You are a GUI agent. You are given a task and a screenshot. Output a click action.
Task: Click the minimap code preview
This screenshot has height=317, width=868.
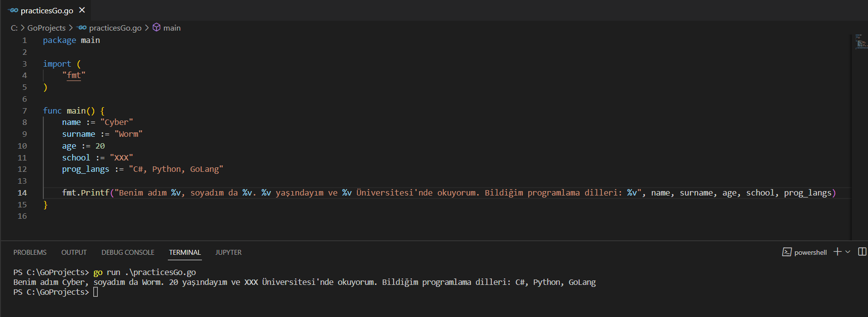[860, 42]
